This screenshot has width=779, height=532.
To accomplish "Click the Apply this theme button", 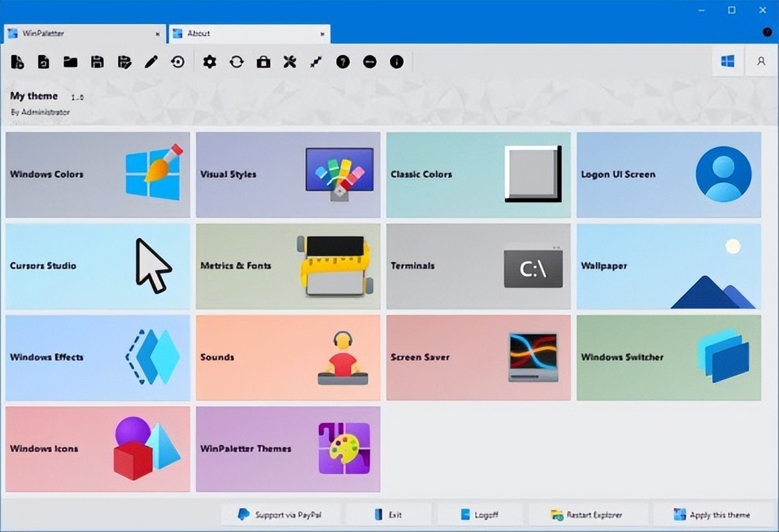I will [x=713, y=514].
